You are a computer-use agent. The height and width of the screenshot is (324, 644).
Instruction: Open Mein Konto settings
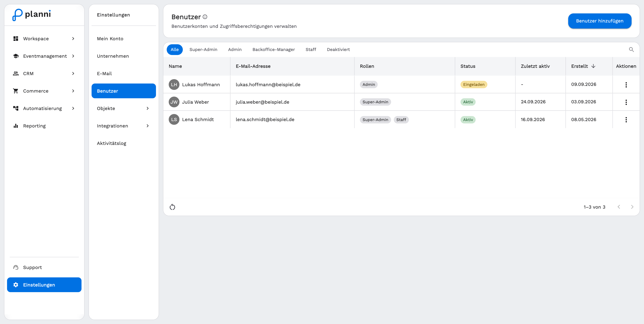click(x=123, y=39)
